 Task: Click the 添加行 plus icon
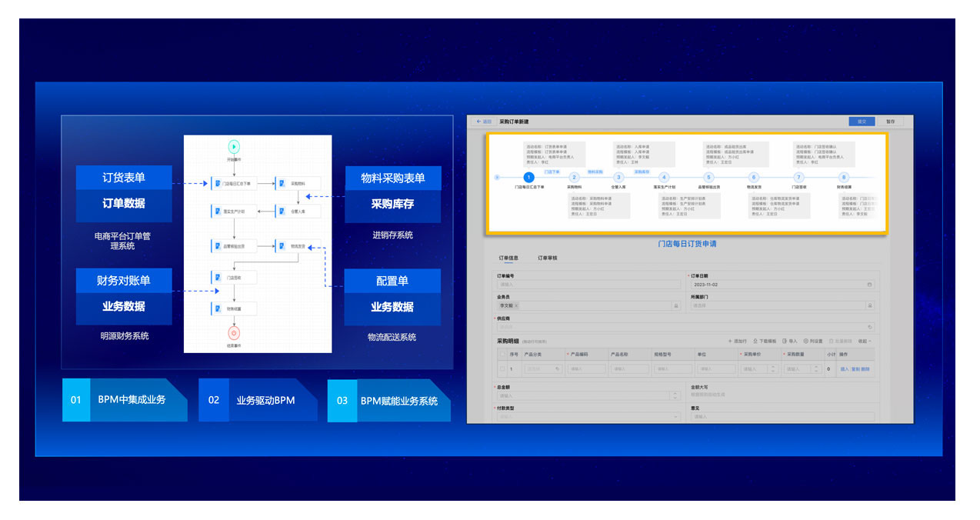[x=730, y=341]
